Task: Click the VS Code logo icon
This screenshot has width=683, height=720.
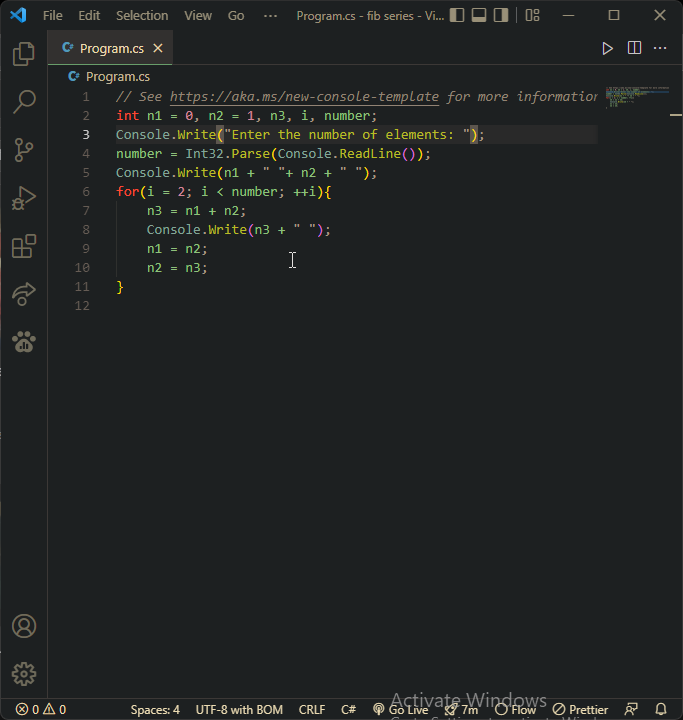Action: [x=18, y=15]
